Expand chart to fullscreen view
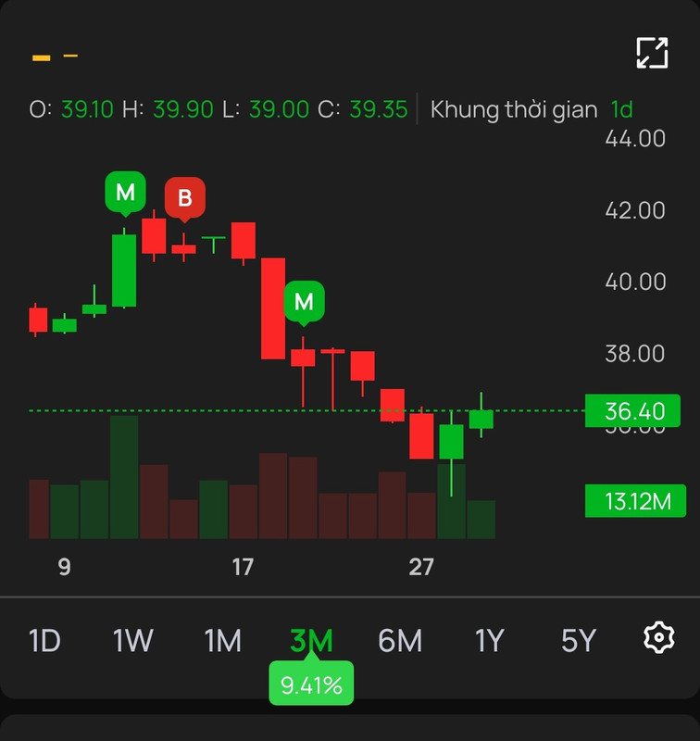Viewport: 700px width, 741px height. [x=652, y=53]
